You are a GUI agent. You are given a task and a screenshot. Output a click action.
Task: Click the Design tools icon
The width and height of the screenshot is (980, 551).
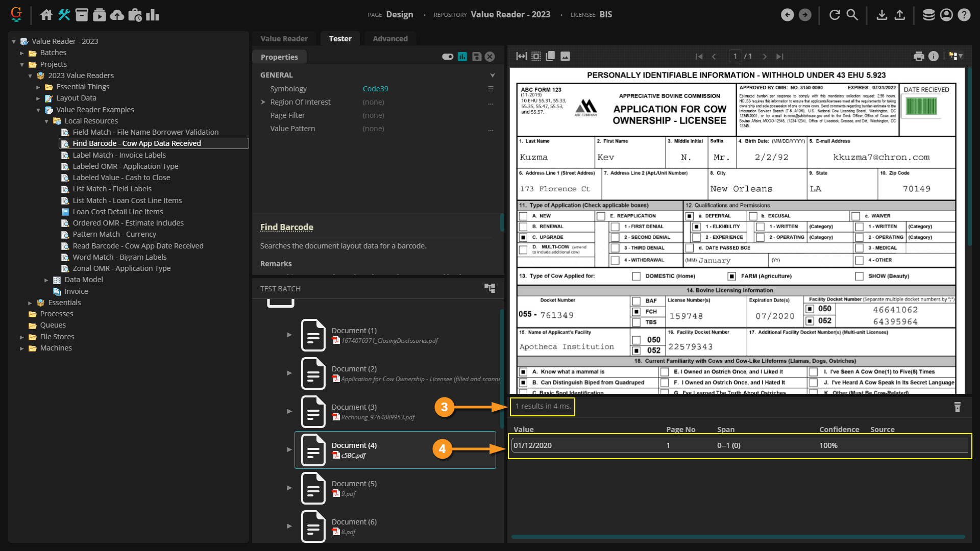tap(64, 15)
